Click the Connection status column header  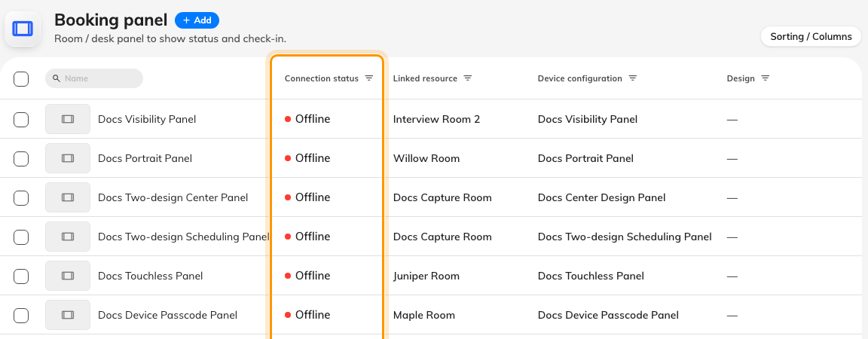point(322,78)
